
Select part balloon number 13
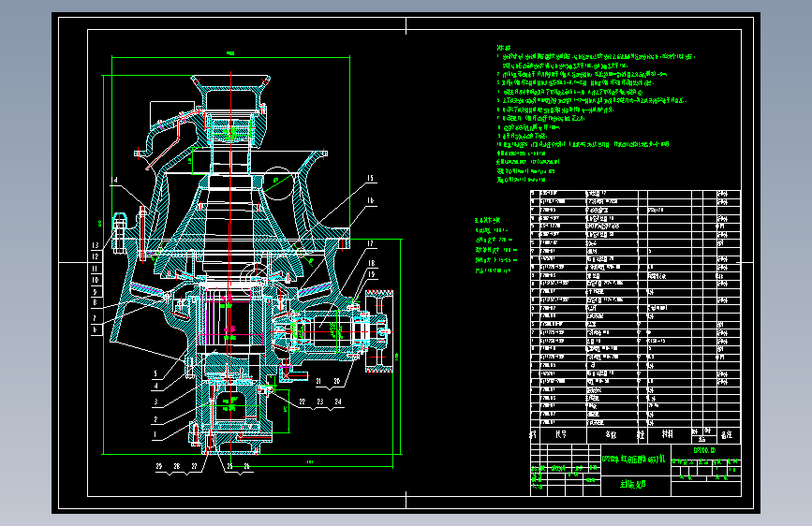coord(96,245)
